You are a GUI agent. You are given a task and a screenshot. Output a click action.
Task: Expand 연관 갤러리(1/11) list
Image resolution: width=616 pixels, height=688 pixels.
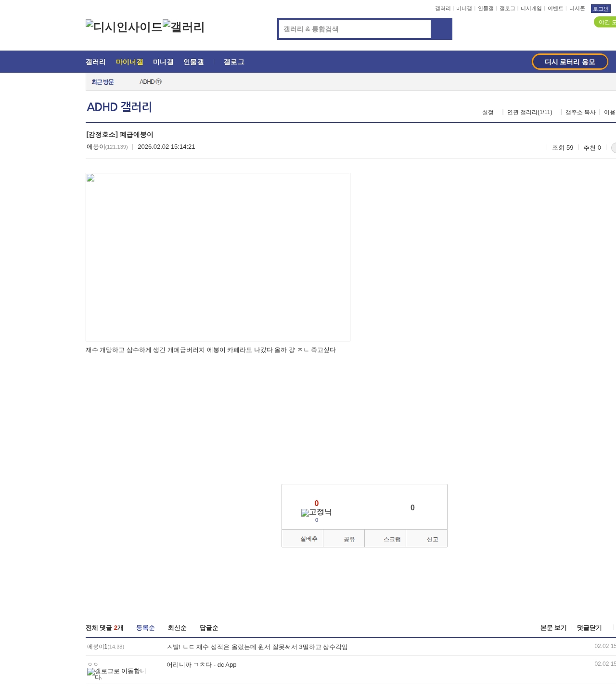[x=529, y=112]
